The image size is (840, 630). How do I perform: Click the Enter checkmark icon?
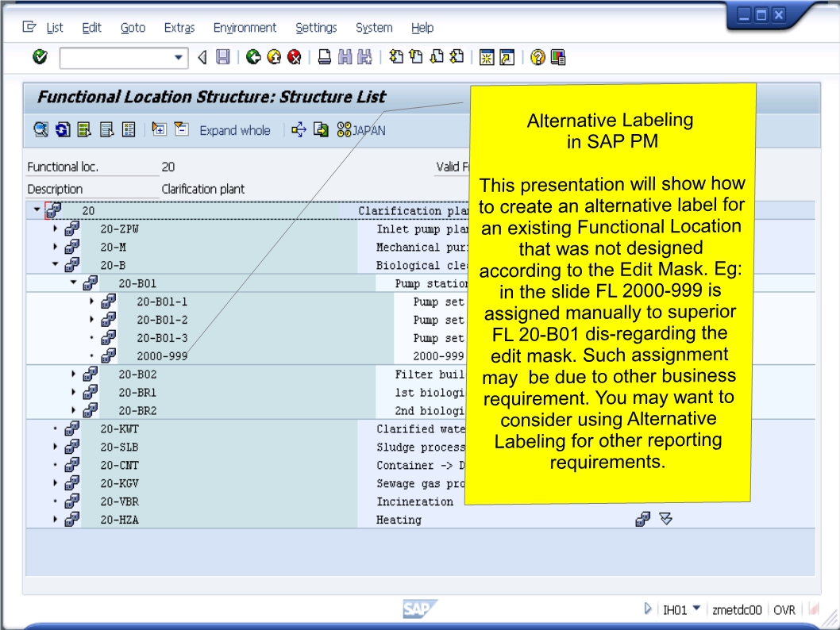pyautogui.click(x=40, y=57)
